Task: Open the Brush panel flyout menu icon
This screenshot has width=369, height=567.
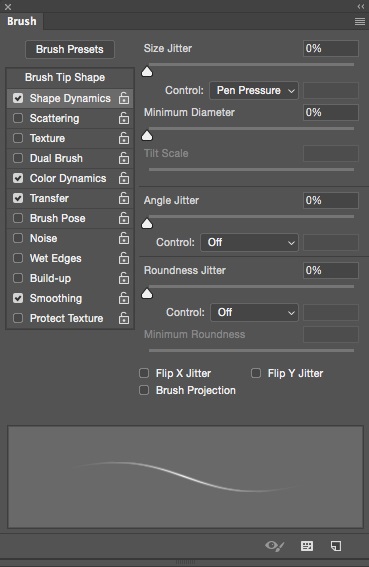Action: [360, 22]
